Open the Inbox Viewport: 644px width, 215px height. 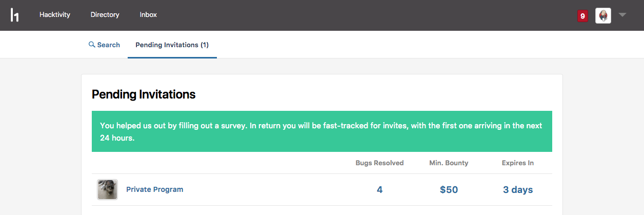pos(148,15)
